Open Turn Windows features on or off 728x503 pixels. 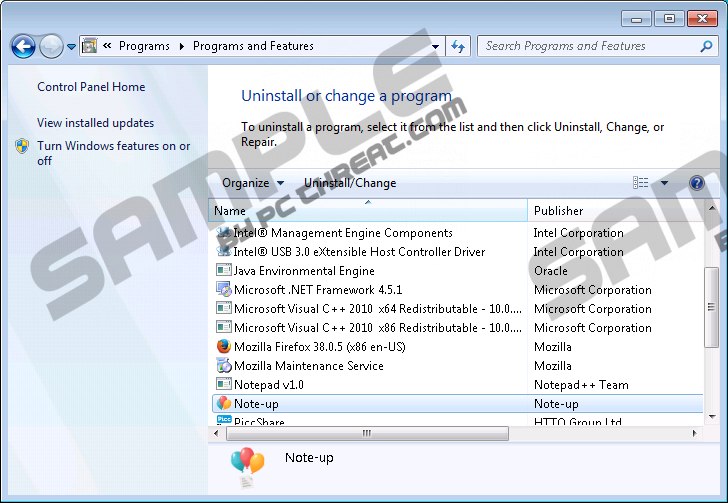(113, 153)
